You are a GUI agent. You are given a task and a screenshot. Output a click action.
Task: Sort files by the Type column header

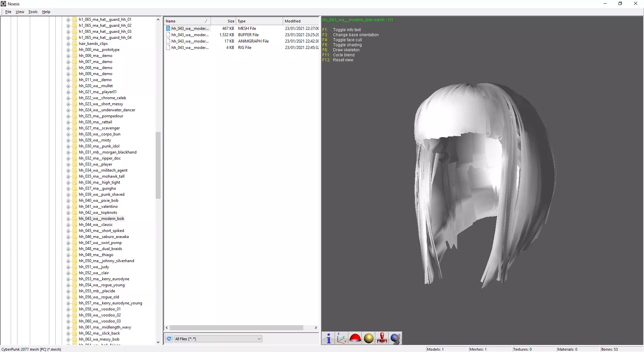click(259, 21)
